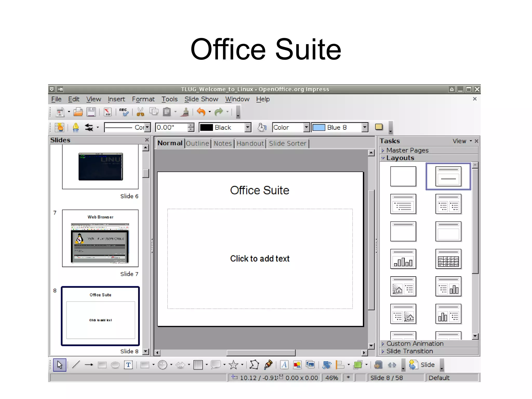Click the line width 0.00" field
This screenshot has height=399, width=532.
pos(171,127)
